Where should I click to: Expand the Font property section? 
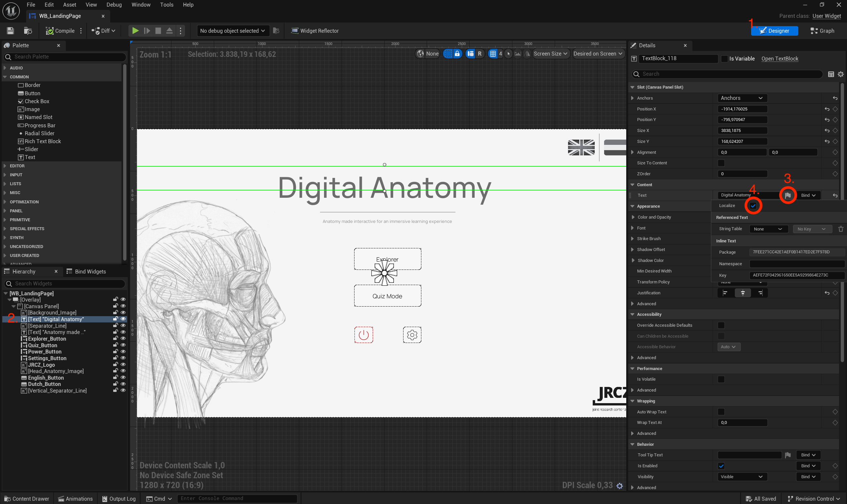click(633, 228)
